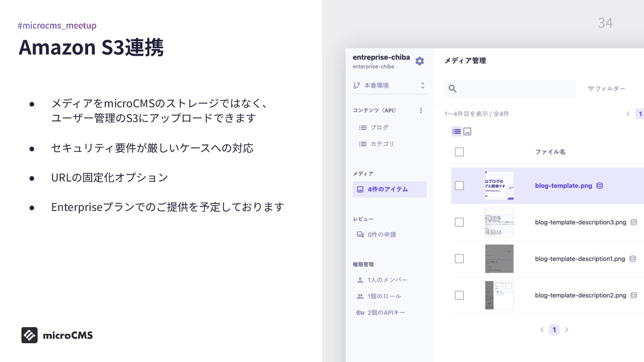644x362 pixels.
Task: Click list icon next to ブログ
Action: coord(363,128)
